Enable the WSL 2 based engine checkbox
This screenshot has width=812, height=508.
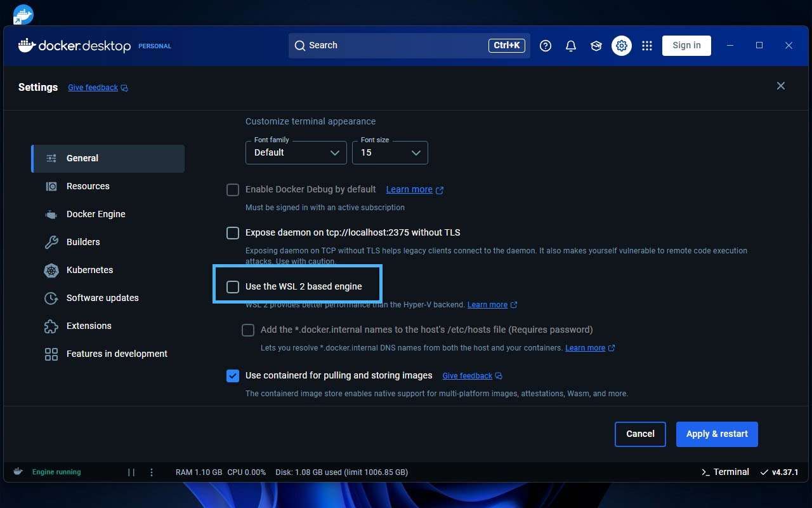pos(233,287)
